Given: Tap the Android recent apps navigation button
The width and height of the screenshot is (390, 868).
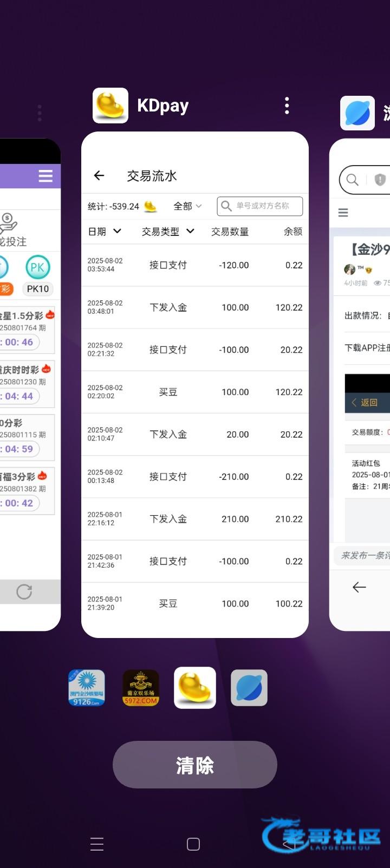Looking at the screenshot, I should [x=97, y=844].
